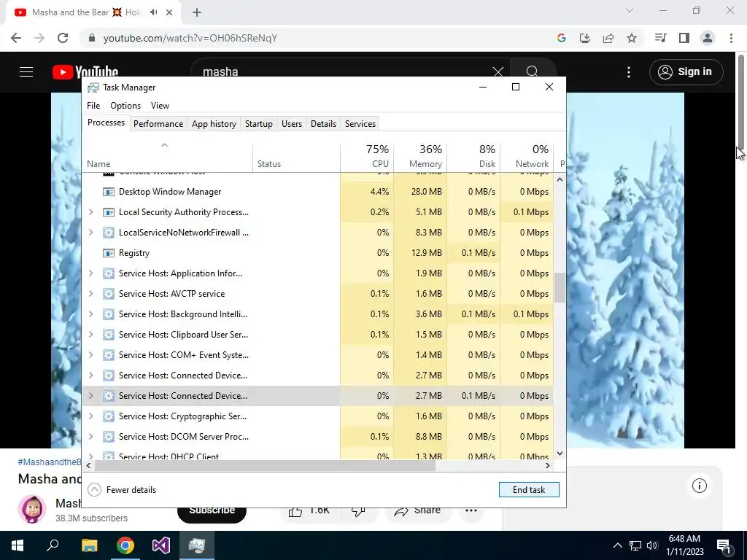Screen dimensions: 747x560
Task: Open YouTube settings three-dot menu
Action: tap(629, 72)
